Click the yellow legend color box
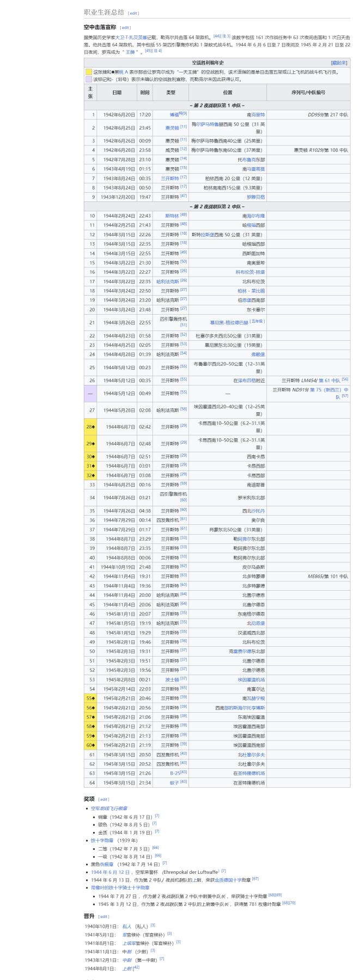 coord(88,71)
